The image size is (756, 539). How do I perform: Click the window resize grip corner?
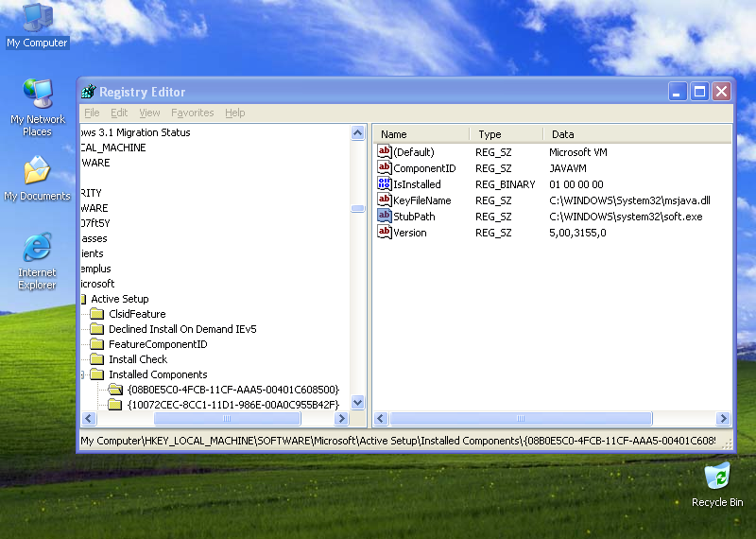tap(727, 443)
